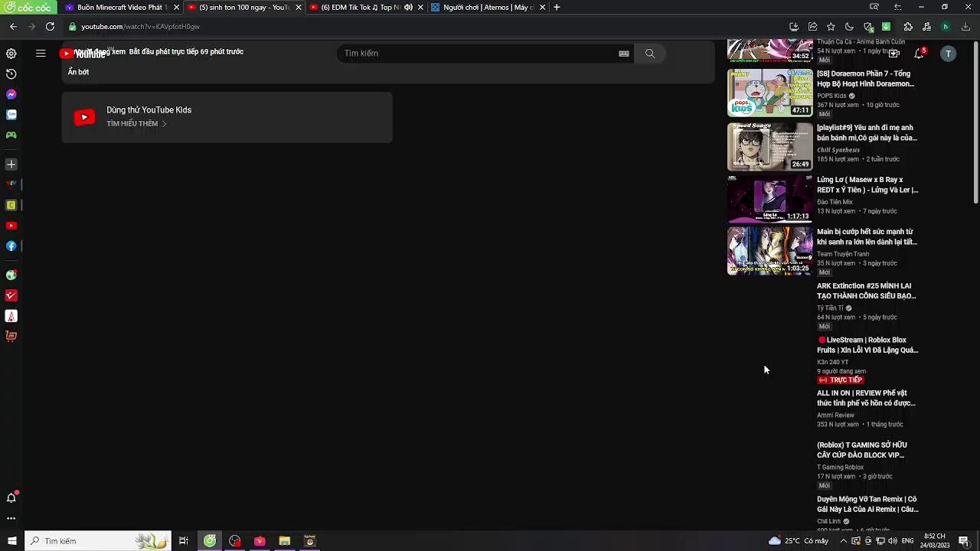Open the YouTube shortcut in the sidebar
The image size is (980, 551).
point(11,226)
